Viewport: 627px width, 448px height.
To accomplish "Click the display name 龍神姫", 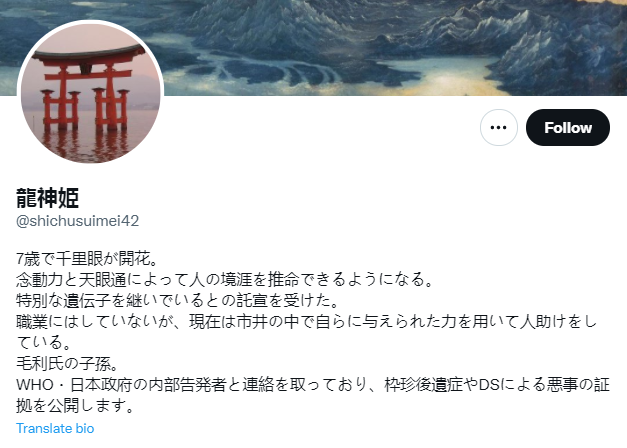I will [x=48, y=198].
